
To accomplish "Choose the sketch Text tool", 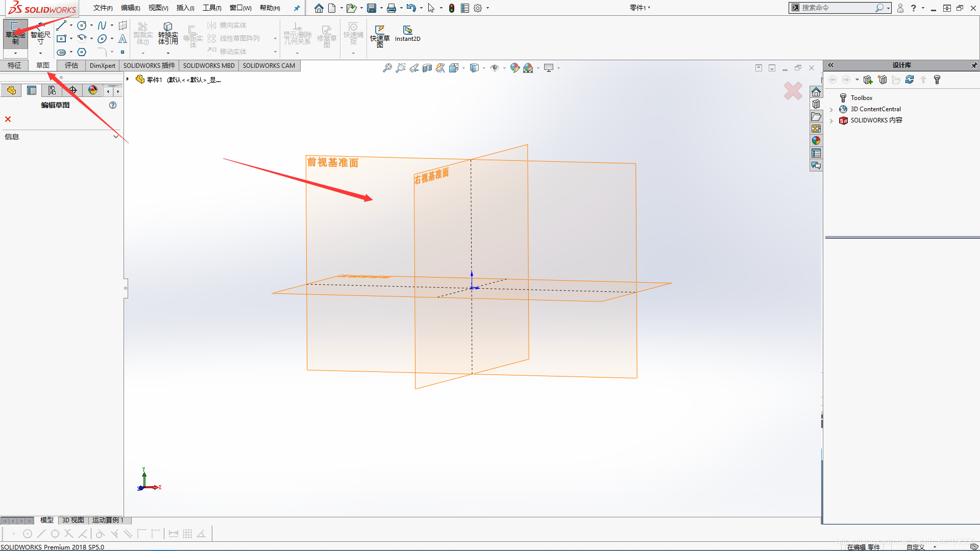I will 122,39.
